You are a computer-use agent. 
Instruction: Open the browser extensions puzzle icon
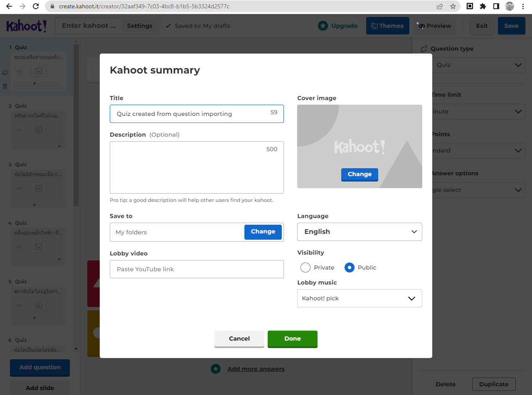tap(483, 6)
